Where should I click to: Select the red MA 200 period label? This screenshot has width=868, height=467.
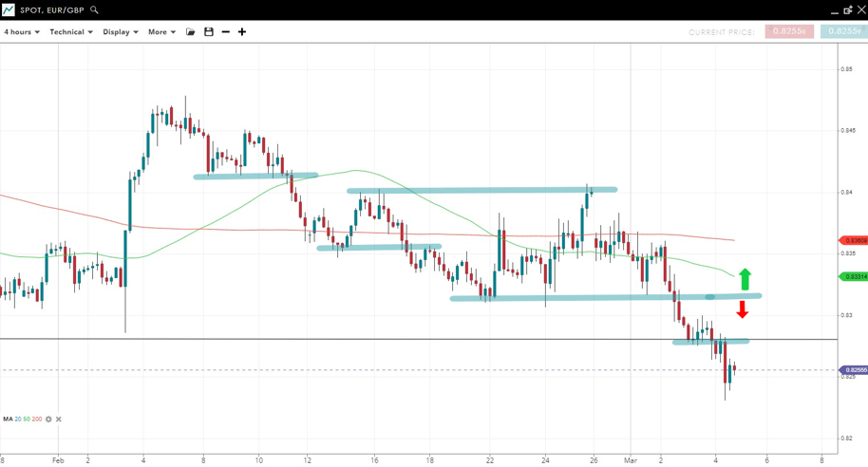click(36, 419)
